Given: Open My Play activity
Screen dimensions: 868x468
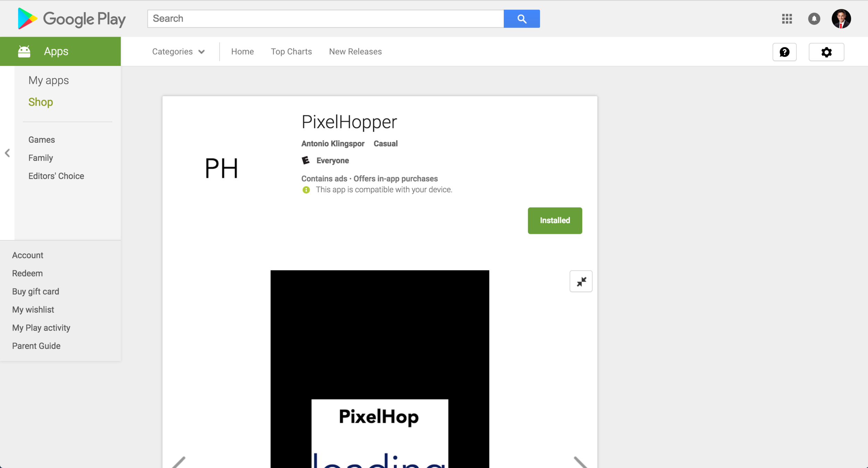Looking at the screenshot, I should (x=41, y=328).
